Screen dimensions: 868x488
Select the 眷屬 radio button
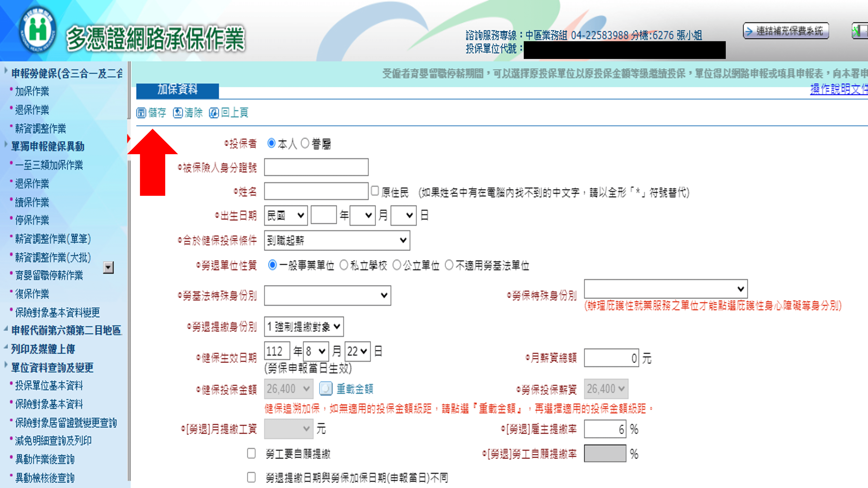point(305,144)
